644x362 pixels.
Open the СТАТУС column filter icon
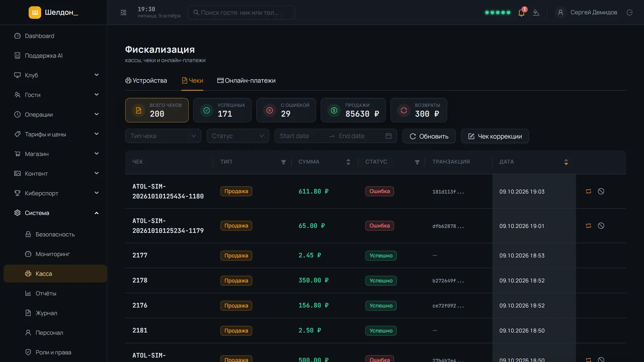pos(417,162)
